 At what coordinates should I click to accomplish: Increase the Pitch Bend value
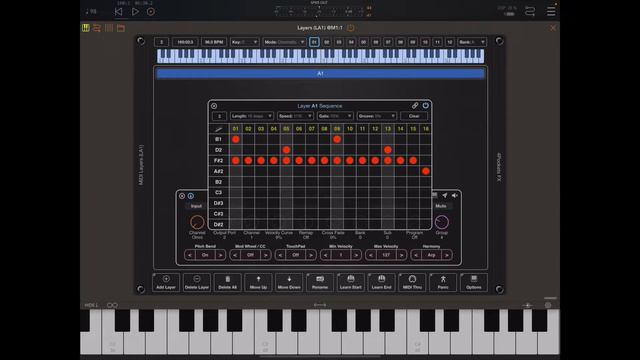220,255
